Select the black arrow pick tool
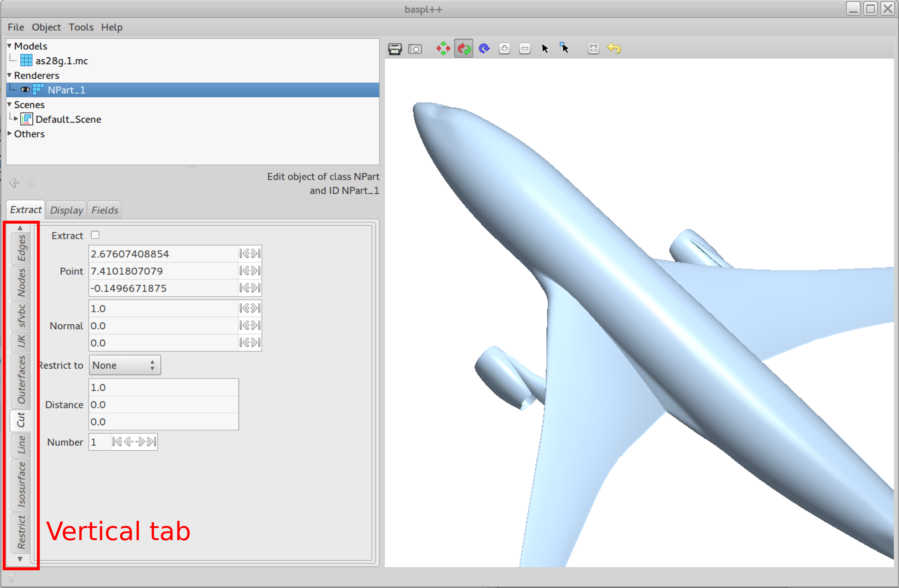Screen dimensions: 899x588 click(545, 49)
